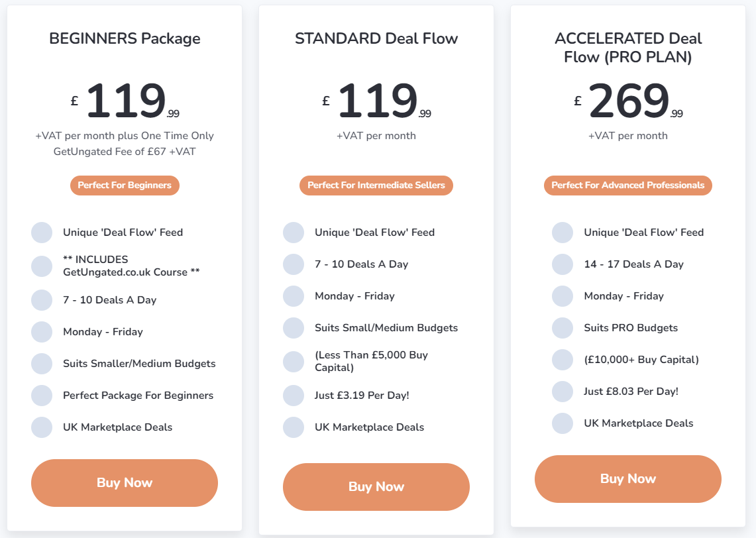
Task: Click bullet icon beside £10,000+ Buy Capital
Action: pos(563,360)
